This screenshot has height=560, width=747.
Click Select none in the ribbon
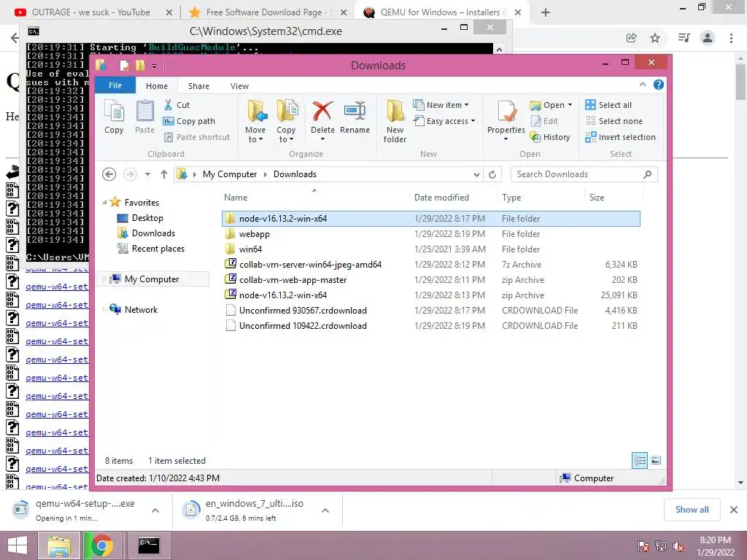tap(614, 121)
